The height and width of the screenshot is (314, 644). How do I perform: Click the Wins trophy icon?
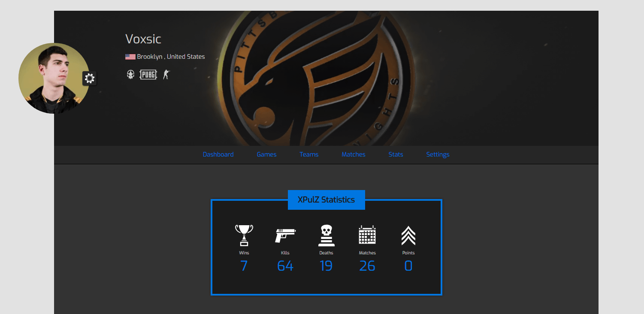[x=244, y=235]
